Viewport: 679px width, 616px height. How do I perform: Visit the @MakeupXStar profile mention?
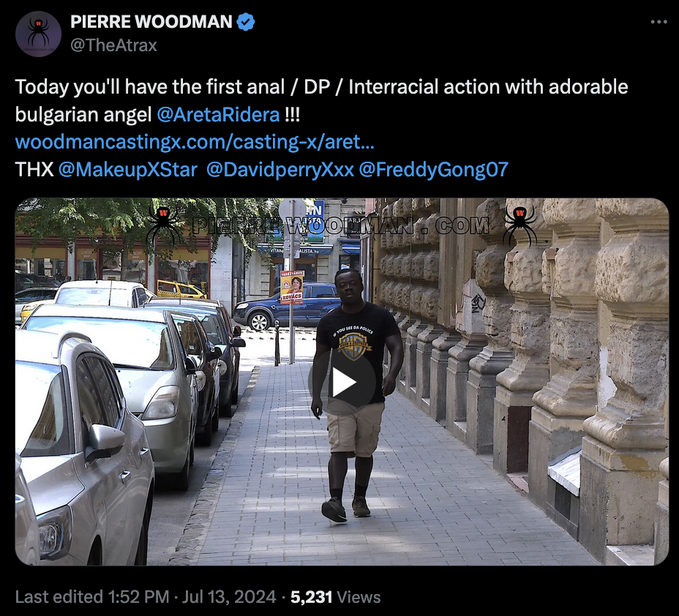click(x=128, y=169)
